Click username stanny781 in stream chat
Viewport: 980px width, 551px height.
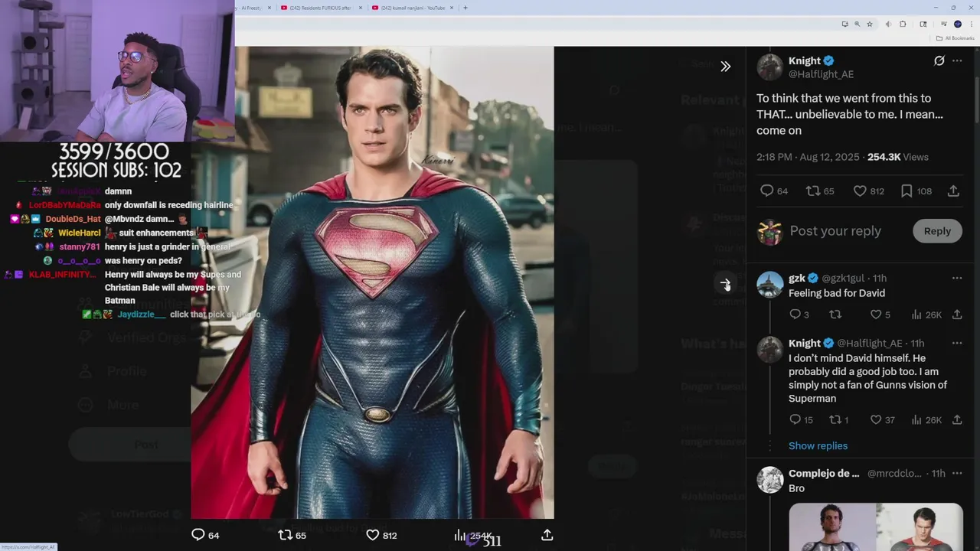[x=80, y=246]
